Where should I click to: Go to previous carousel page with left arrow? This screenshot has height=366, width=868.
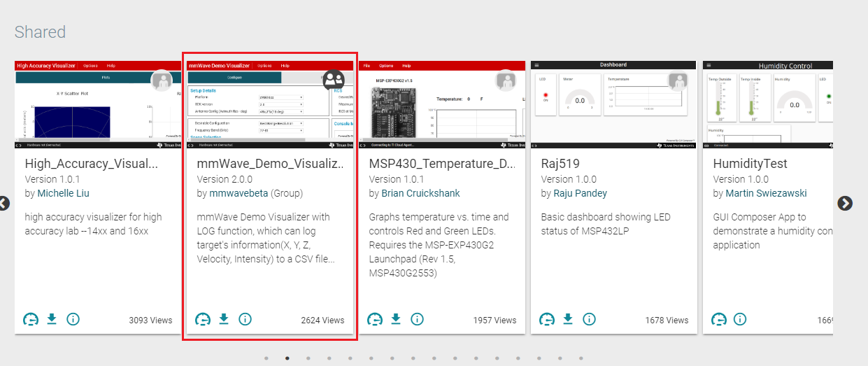tap(4, 204)
